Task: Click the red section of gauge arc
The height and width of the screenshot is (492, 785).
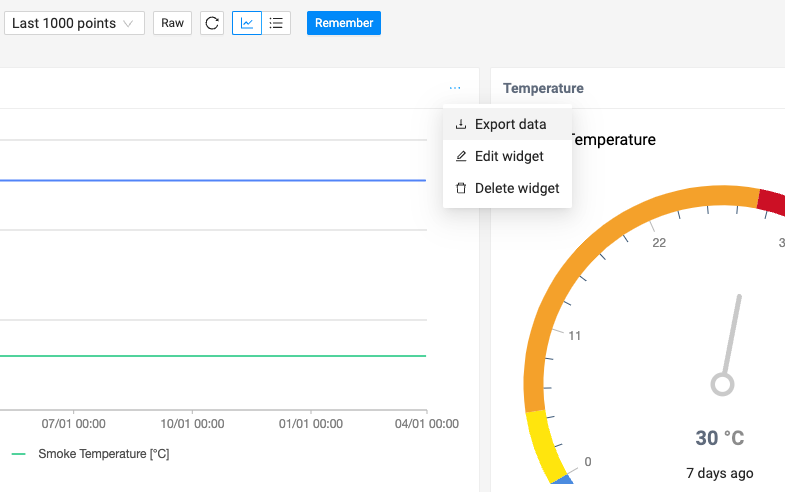Action: click(772, 202)
